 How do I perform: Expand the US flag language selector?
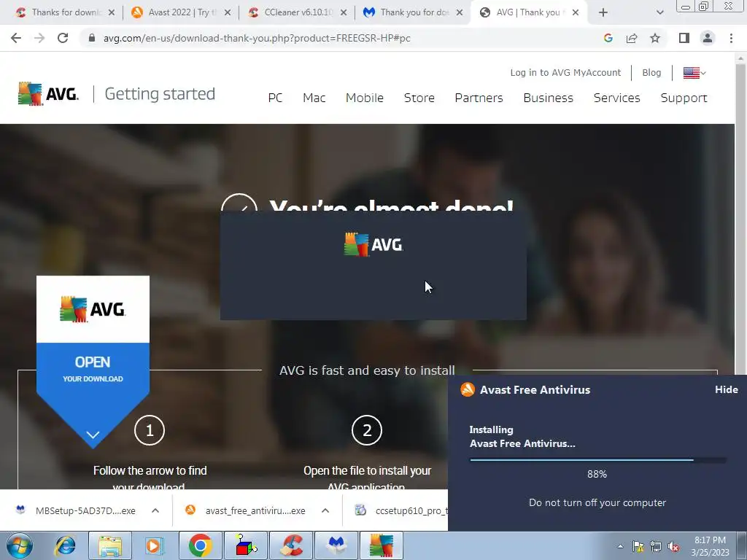[694, 73]
